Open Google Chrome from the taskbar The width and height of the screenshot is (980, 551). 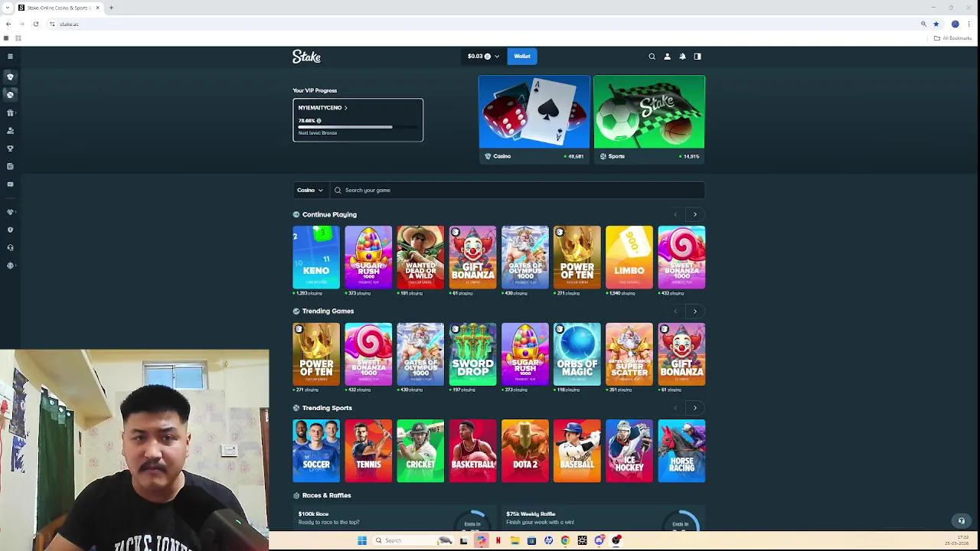click(x=565, y=540)
